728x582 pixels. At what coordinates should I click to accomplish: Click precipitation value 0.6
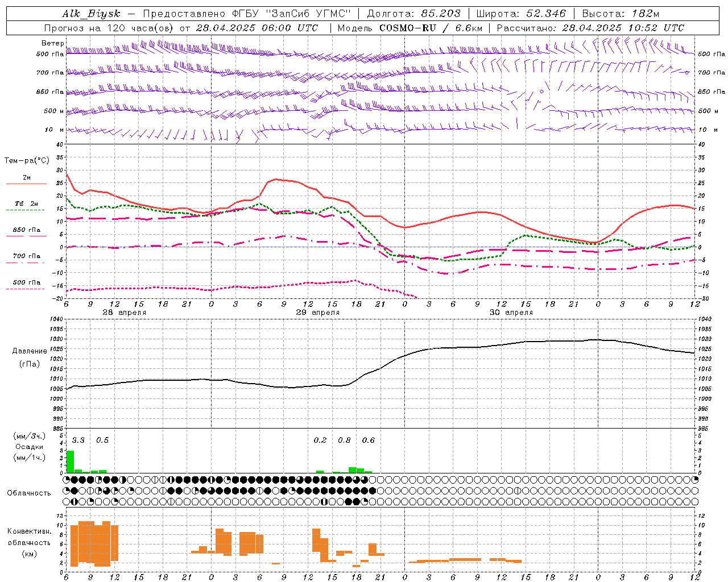369,440
